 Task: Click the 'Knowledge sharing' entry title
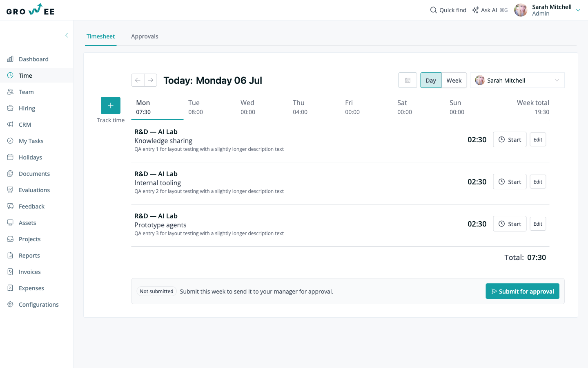click(x=163, y=141)
